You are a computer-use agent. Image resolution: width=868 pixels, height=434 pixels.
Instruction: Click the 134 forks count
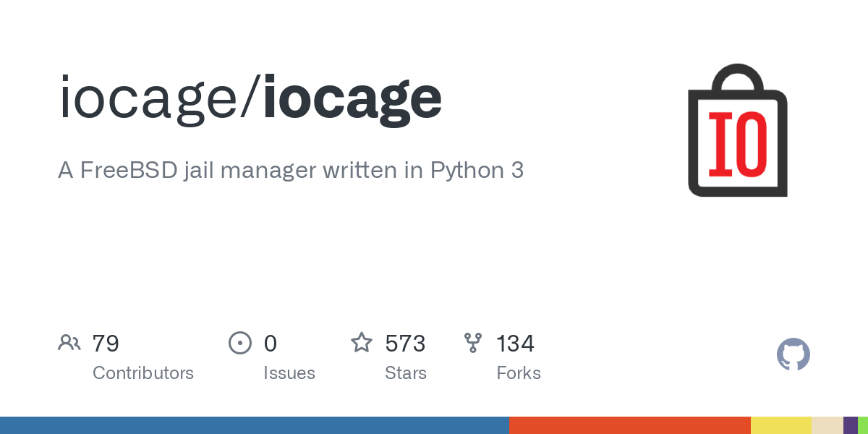pos(515,343)
